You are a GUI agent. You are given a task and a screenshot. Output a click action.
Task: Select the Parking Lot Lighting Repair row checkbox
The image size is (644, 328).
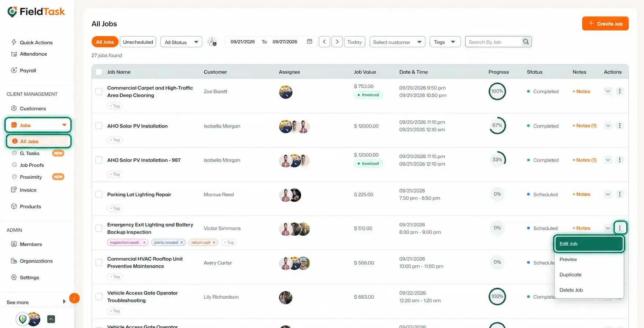point(99,194)
